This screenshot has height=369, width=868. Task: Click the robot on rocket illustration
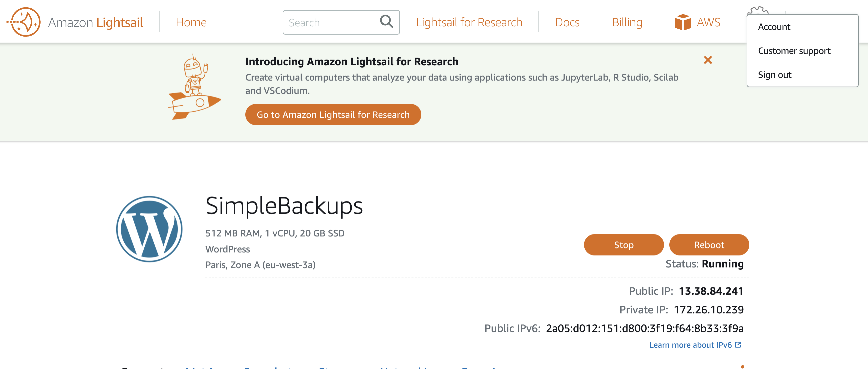(194, 88)
